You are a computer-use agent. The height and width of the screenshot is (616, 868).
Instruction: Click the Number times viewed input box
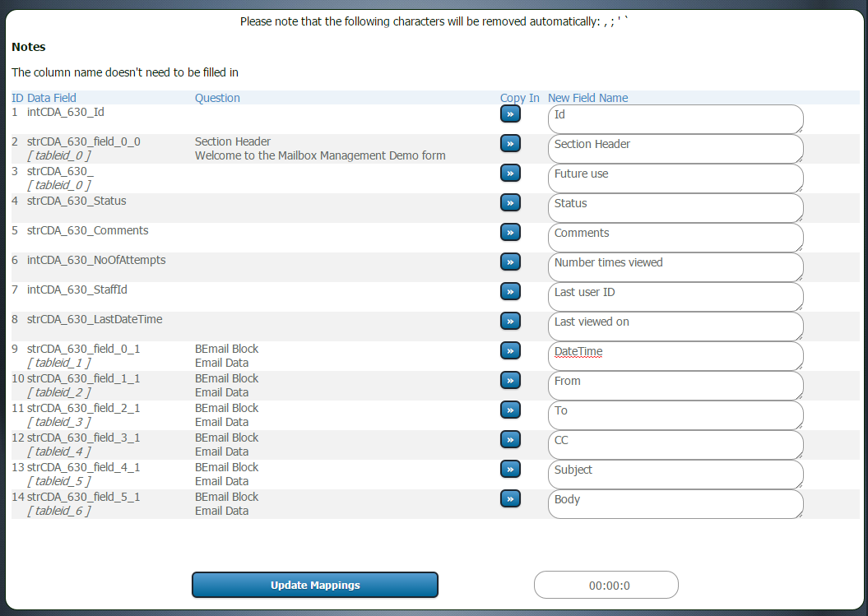(675, 267)
